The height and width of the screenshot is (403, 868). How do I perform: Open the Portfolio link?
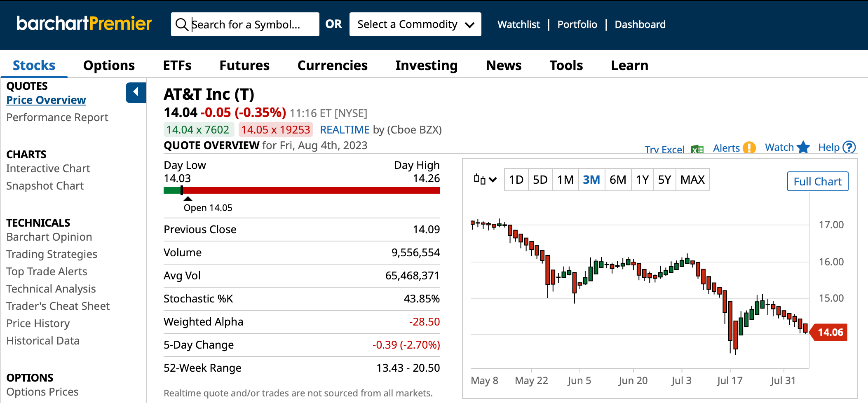coord(577,24)
